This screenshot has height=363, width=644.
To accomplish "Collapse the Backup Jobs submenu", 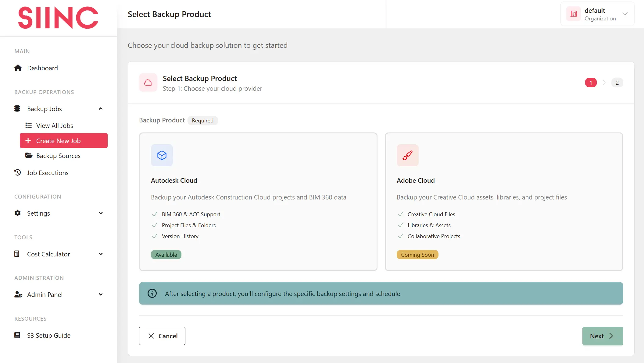I will pyautogui.click(x=101, y=109).
